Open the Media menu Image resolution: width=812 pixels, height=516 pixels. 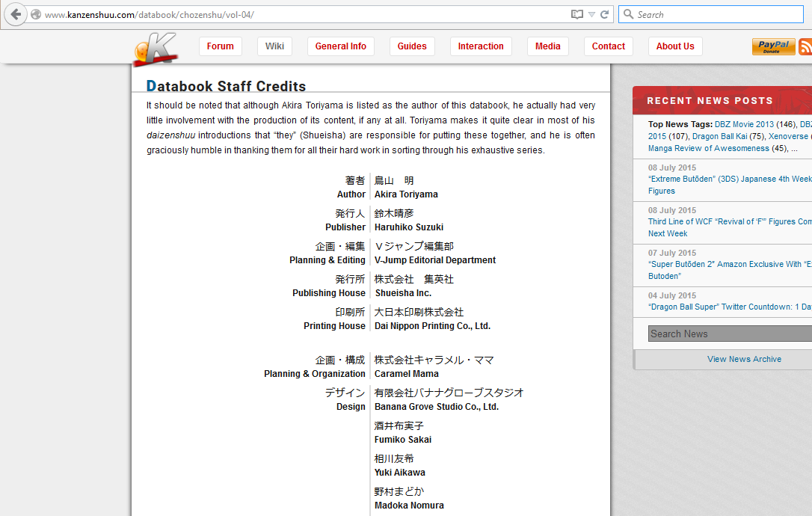point(548,46)
